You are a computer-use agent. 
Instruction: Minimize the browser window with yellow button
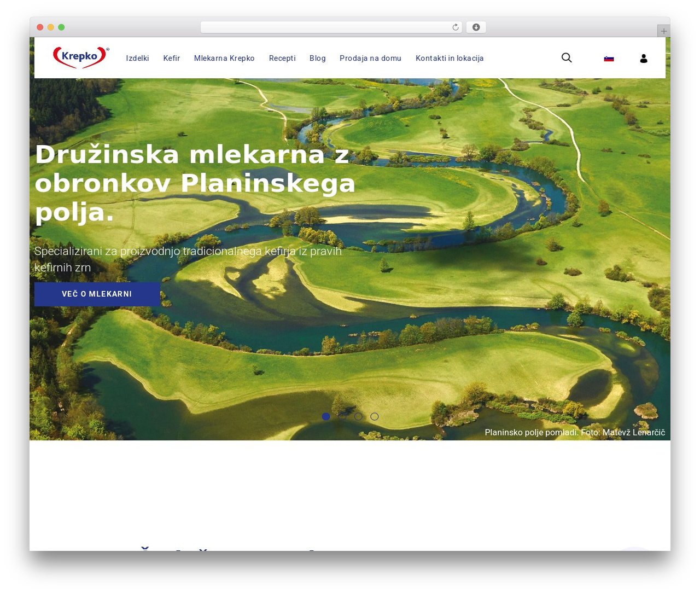click(51, 27)
